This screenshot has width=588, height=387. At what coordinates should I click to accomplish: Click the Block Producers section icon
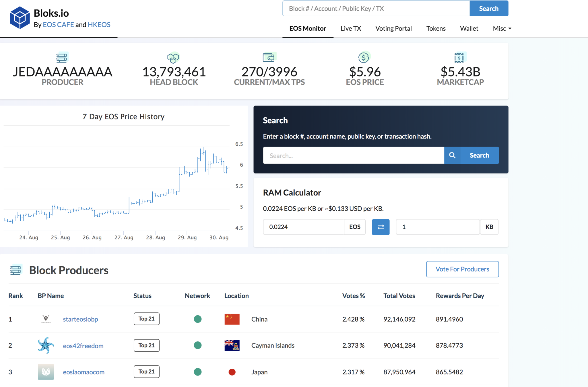(16, 270)
